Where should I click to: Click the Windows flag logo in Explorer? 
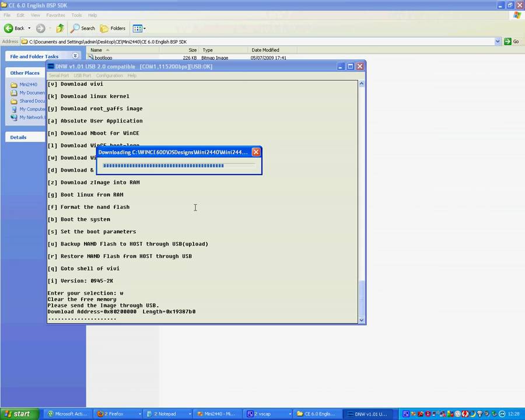pos(517,15)
